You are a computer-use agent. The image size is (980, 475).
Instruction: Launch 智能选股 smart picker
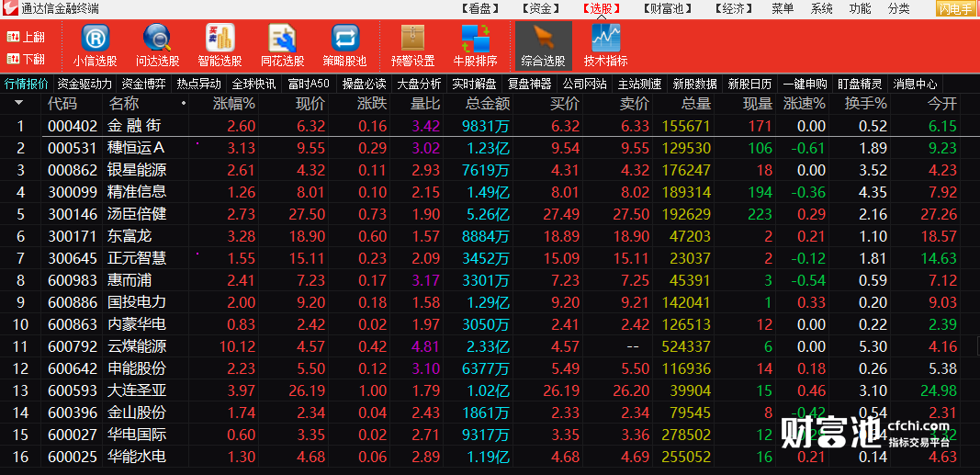220,45
